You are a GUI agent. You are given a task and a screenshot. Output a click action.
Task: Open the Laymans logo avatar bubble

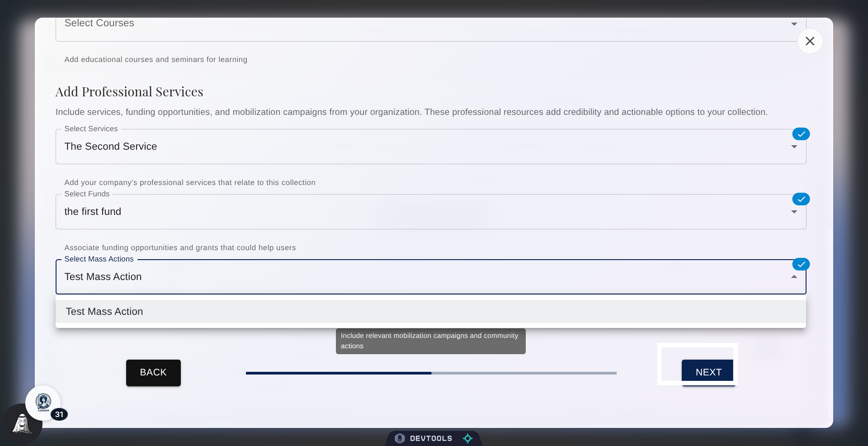pyautogui.click(x=43, y=403)
